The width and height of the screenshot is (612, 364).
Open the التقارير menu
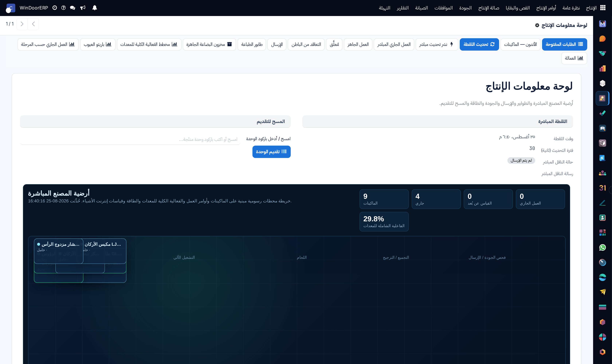(403, 8)
